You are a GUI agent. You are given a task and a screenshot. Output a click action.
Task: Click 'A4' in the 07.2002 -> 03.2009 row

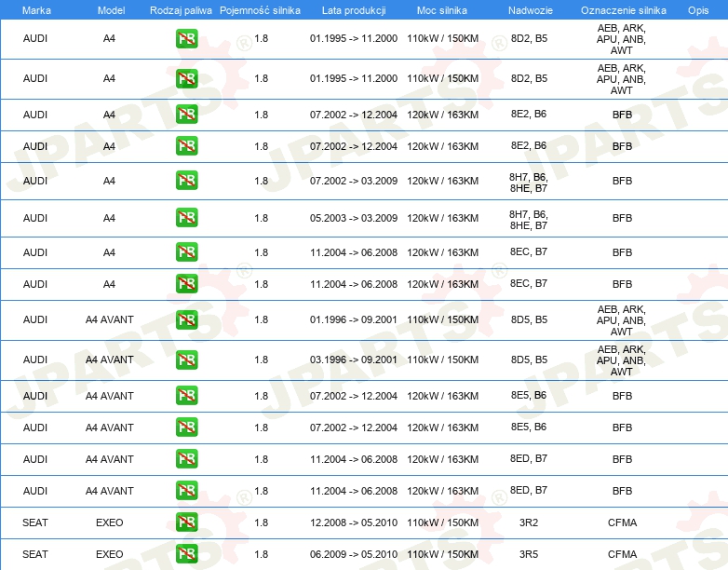point(109,181)
